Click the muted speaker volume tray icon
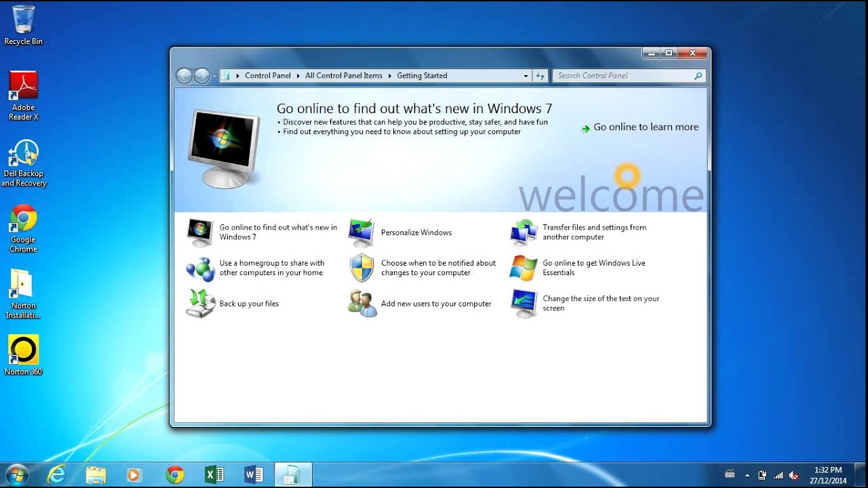This screenshot has height=488, width=868. pos(794,475)
